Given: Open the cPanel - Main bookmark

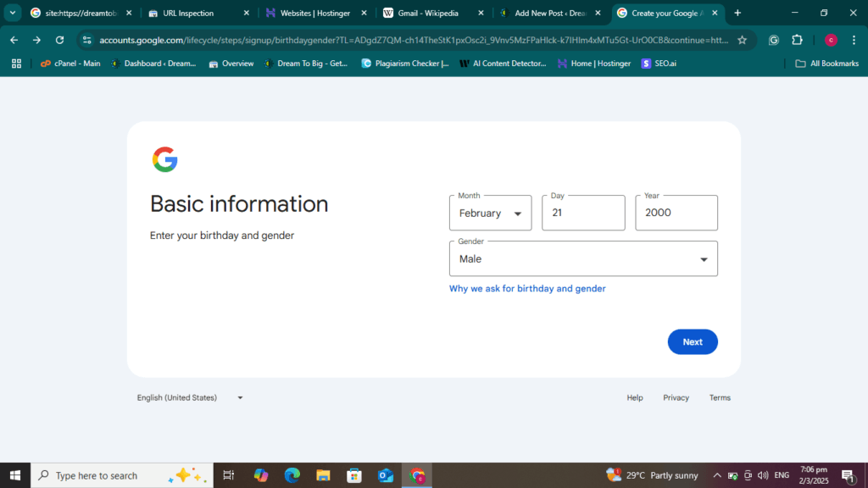Looking at the screenshot, I should tap(70, 64).
